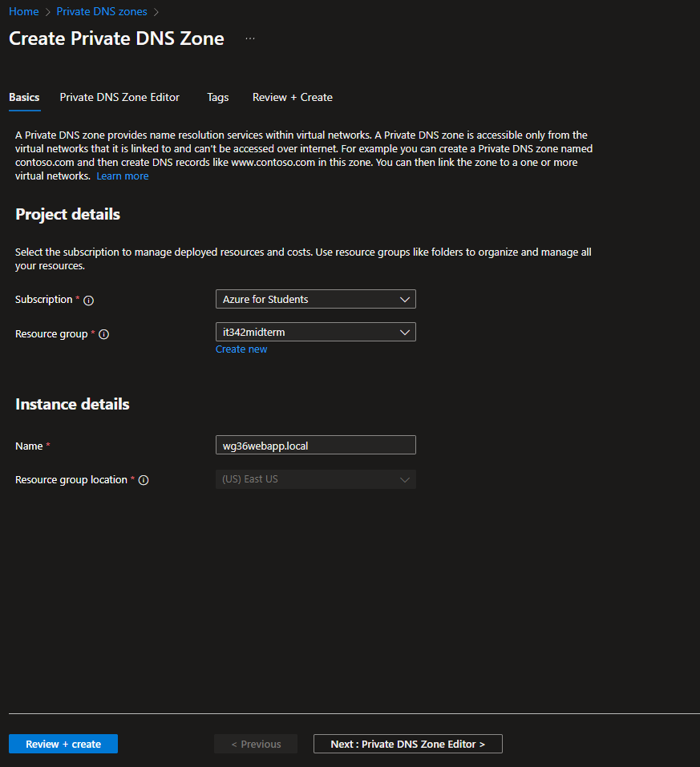Switch to Private DNS Zone Editor tab
Viewport: 700px width, 767px height.
pyautogui.click(x=119, y=97)
